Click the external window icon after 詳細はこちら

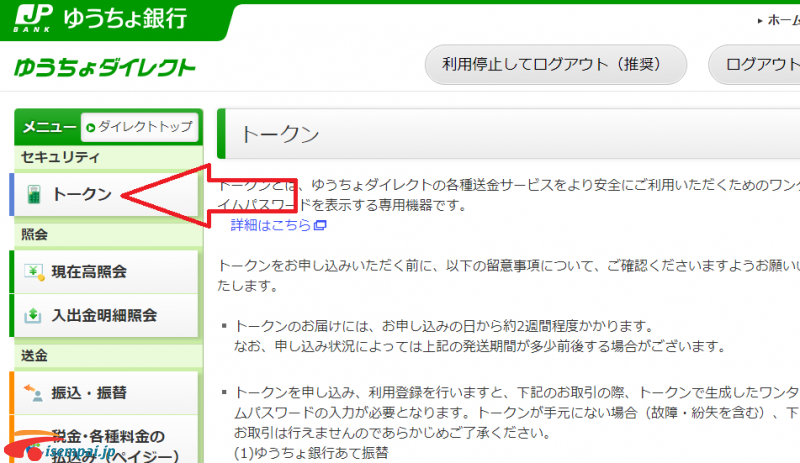pos(320,225)
